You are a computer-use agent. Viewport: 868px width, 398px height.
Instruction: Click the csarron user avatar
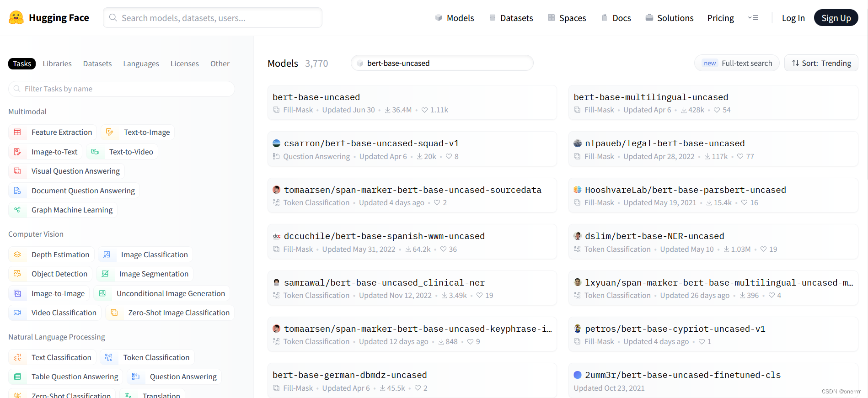[276, 143]
